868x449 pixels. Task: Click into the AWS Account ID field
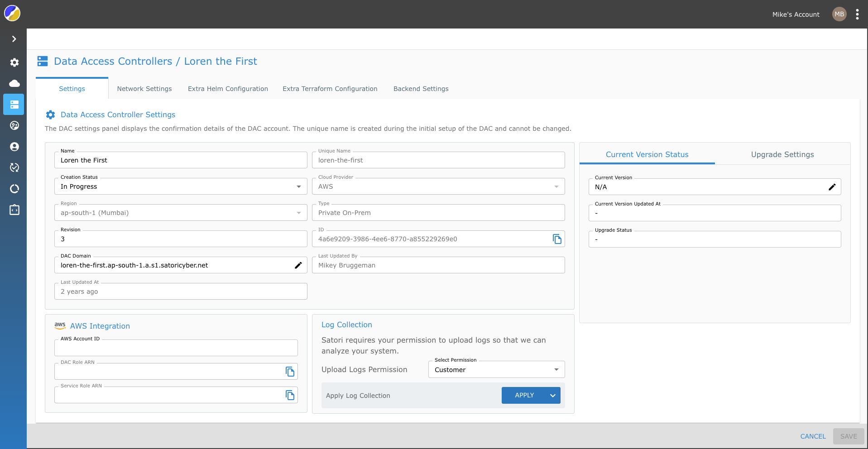click(x=176, y=348)
